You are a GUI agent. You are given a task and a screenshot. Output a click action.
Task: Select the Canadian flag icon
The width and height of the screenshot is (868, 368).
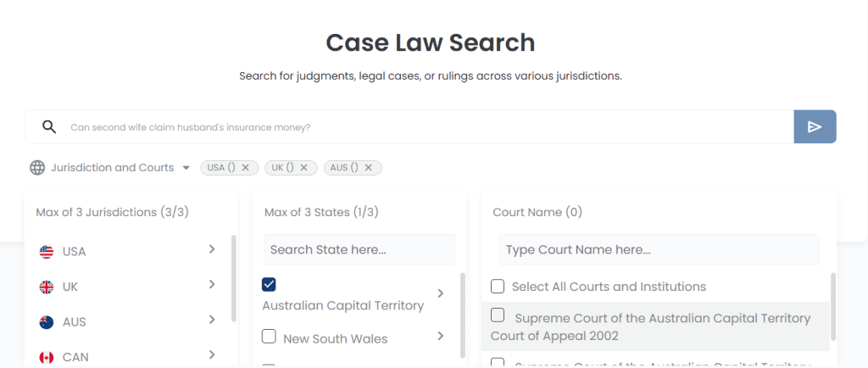[x=47, y=358]
